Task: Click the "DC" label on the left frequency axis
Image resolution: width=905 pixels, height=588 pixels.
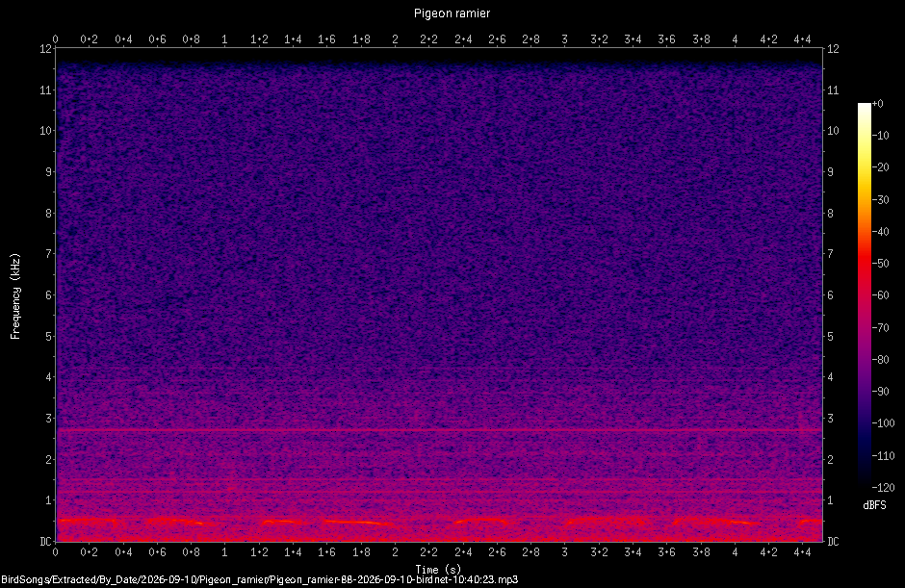Action: pos(45,541)
